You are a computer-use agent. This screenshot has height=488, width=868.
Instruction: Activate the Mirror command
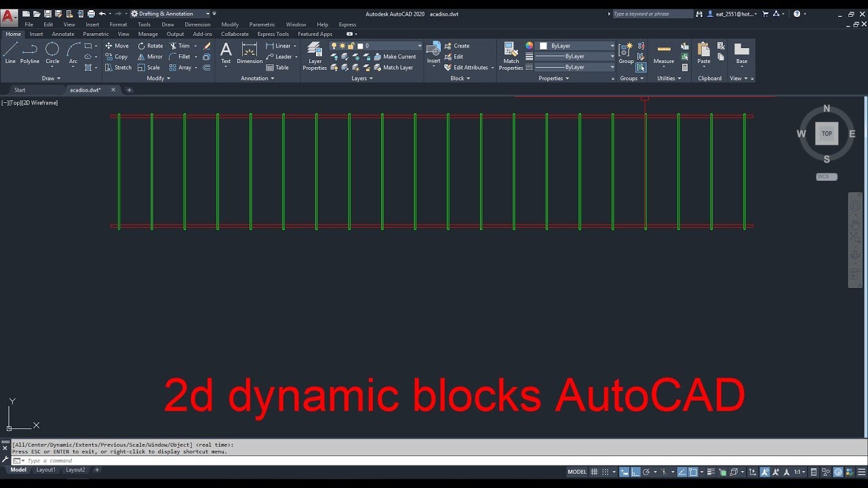point(151,57)
